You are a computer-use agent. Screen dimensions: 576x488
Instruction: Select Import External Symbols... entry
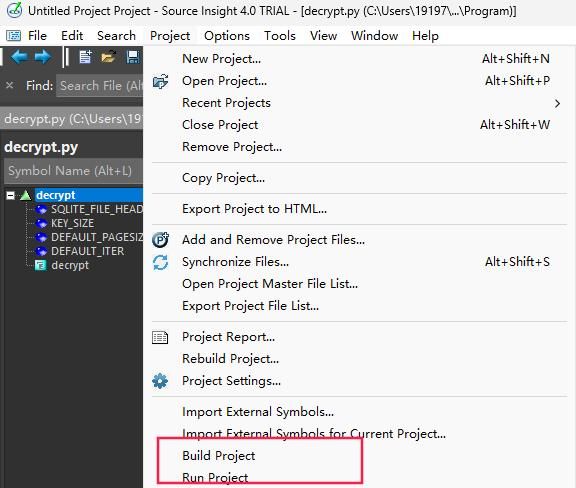pyautogui.click(x=359, y=412)
